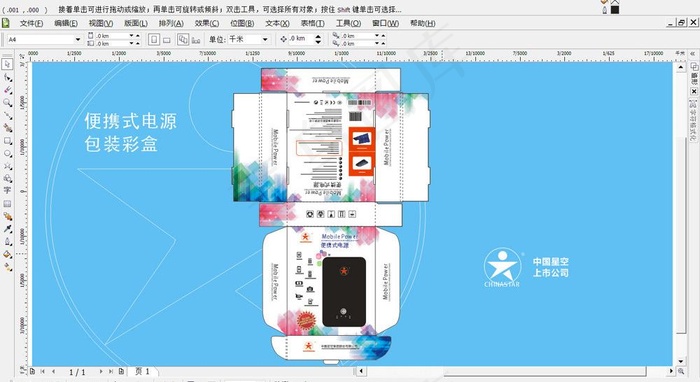
Task: Set portrait page orientation
Action: pos(154,39)
